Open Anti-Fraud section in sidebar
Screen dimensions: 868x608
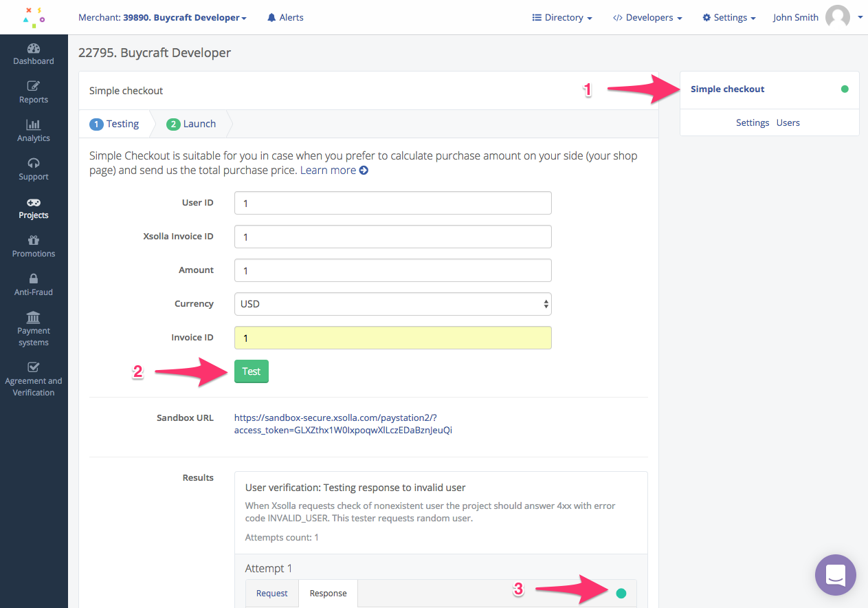[x=34, y=285]
